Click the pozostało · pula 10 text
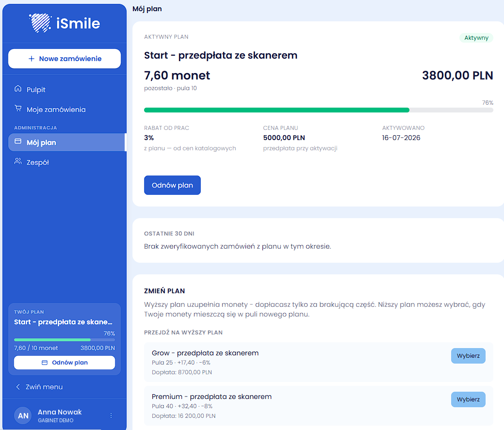Image resolution: width=504 pixels, height=430 pixels. pos(170,88)
